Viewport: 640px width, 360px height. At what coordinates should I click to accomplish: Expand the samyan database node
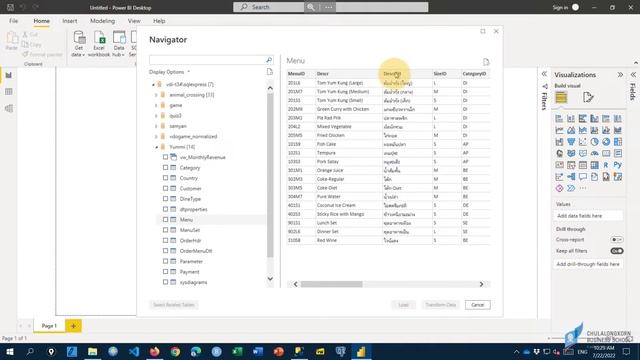(156, 126)
